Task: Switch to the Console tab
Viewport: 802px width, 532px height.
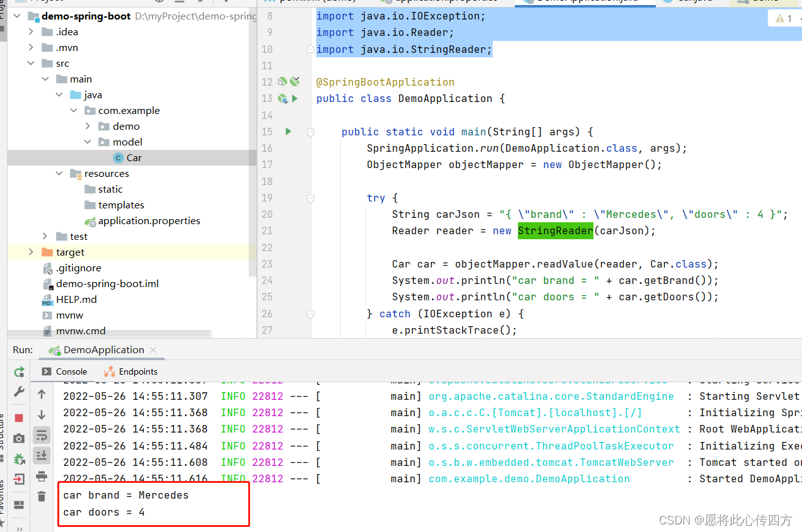Action: point(65,371)
